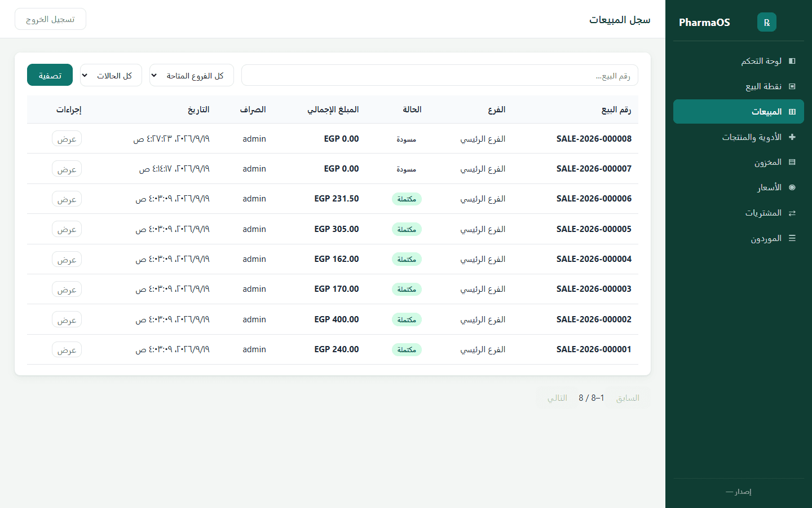812x508 pixels.
Task: Click عرض on row SALE-2026-000004
Action: pyautogui.click(x=67, y=259)
